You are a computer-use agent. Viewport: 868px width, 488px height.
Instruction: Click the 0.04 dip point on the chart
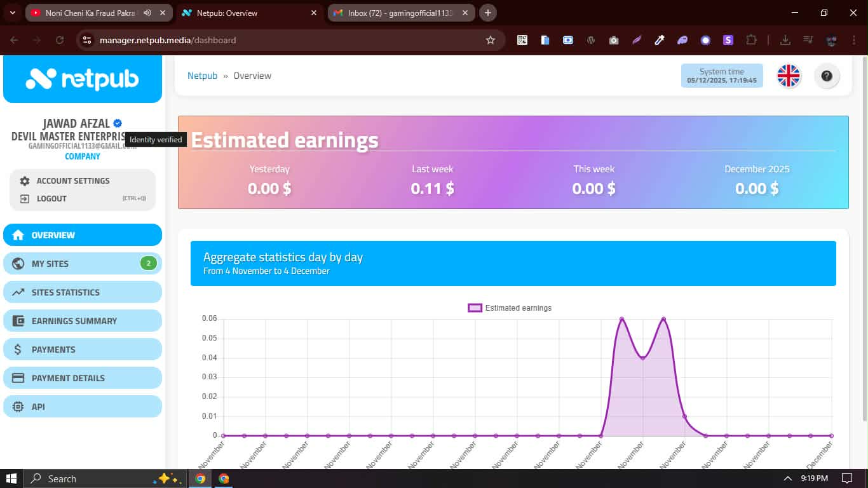click(x=642, y=358)
